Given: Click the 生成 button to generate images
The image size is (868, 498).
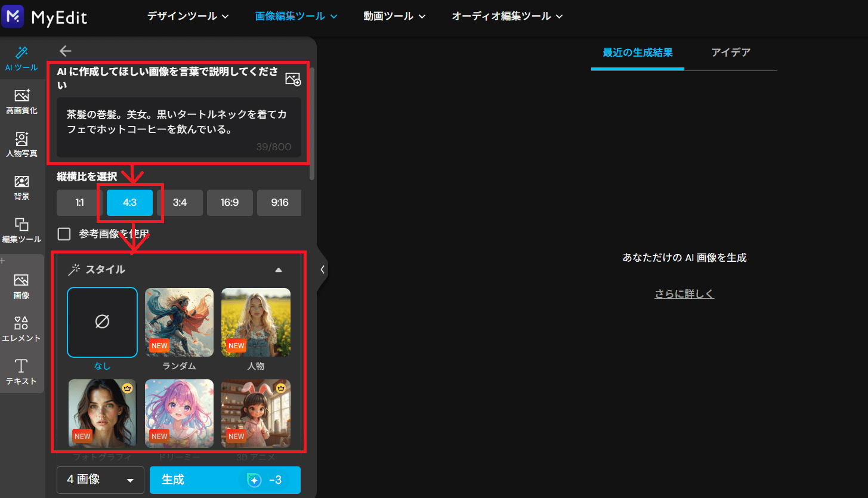Looking at the screenshot, I should coord(225,480).
